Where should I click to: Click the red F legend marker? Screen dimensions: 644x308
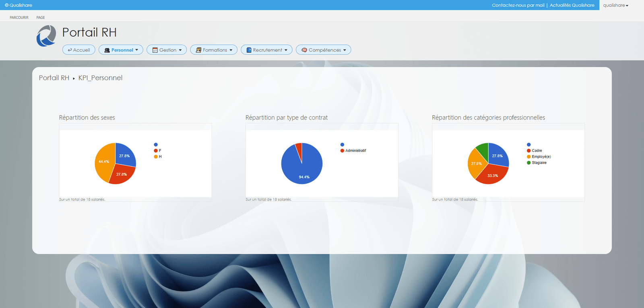156,151
